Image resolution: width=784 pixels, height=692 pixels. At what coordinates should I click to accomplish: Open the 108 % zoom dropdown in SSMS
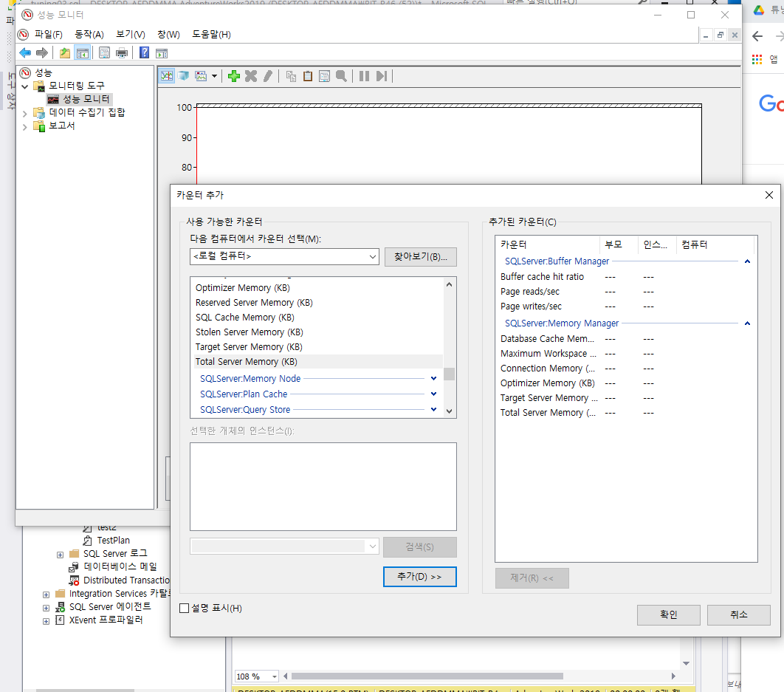pyautogui.click(x=275, y=676)
